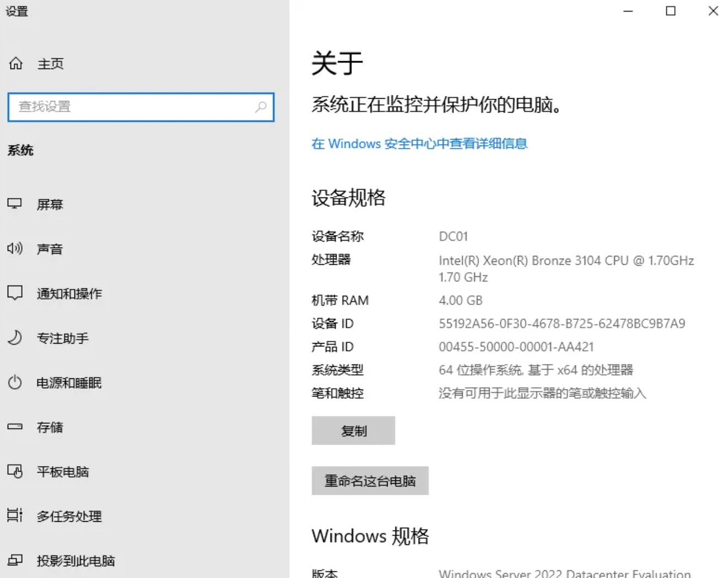The height and width of the screenshot is (578, 728).
Task: Click the 存储 storage drive icon
Action: click(15, 427)
